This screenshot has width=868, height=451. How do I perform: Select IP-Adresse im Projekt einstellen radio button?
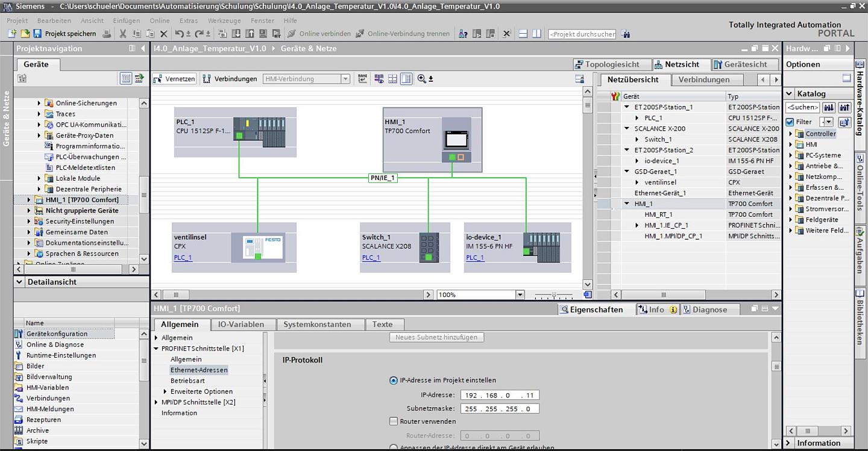(394, 381)
